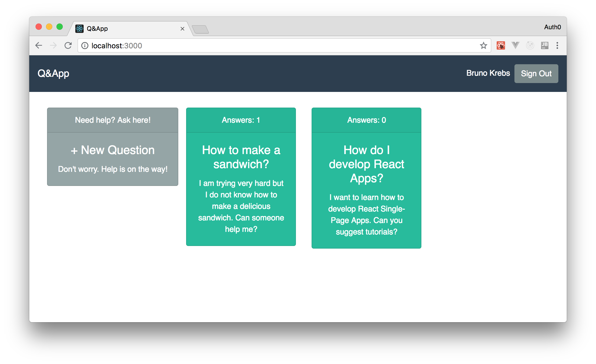Click the browser back arrow
The width and height of the screenshot is (596, 364).
click(39, 45)
